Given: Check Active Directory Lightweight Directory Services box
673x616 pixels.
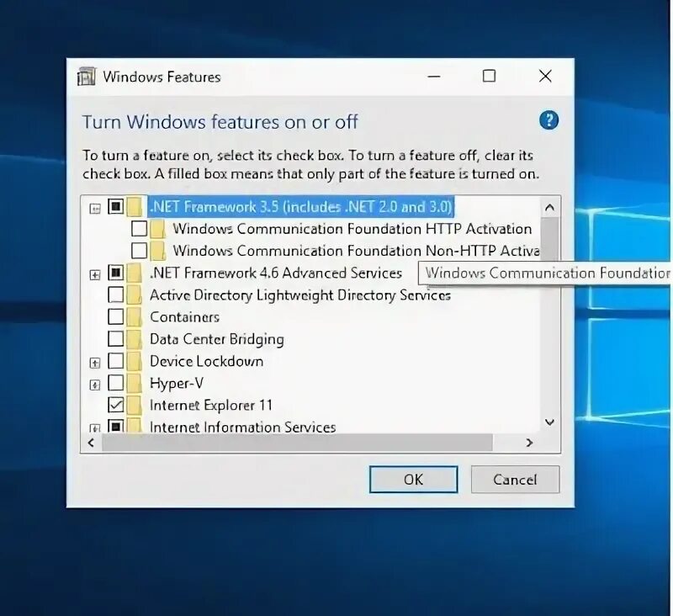Looking at the screenshot, I should click(x=115, y=295).
